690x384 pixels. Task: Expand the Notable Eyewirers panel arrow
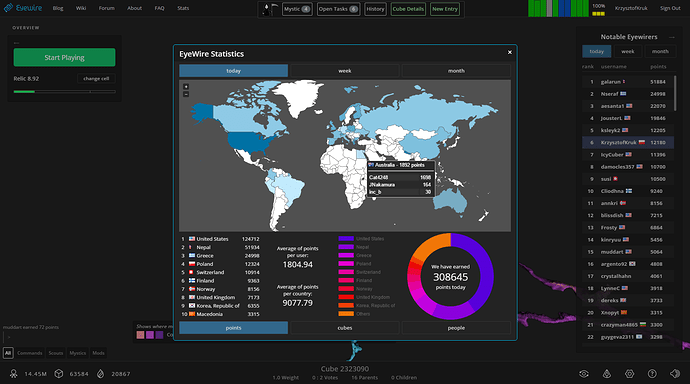[672, 37]
